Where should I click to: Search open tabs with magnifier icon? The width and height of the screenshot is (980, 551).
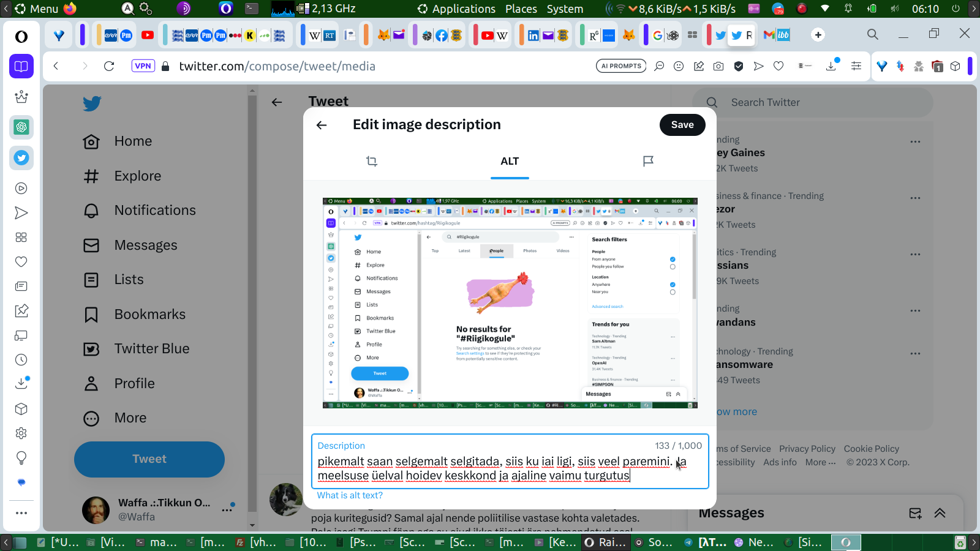(x=873, y=34)
